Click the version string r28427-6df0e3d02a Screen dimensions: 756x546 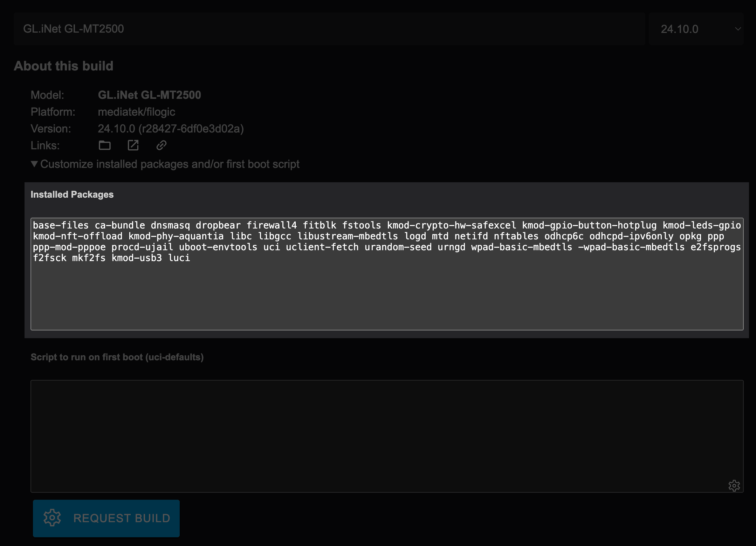pyautogui.click(x=191, y=129)
